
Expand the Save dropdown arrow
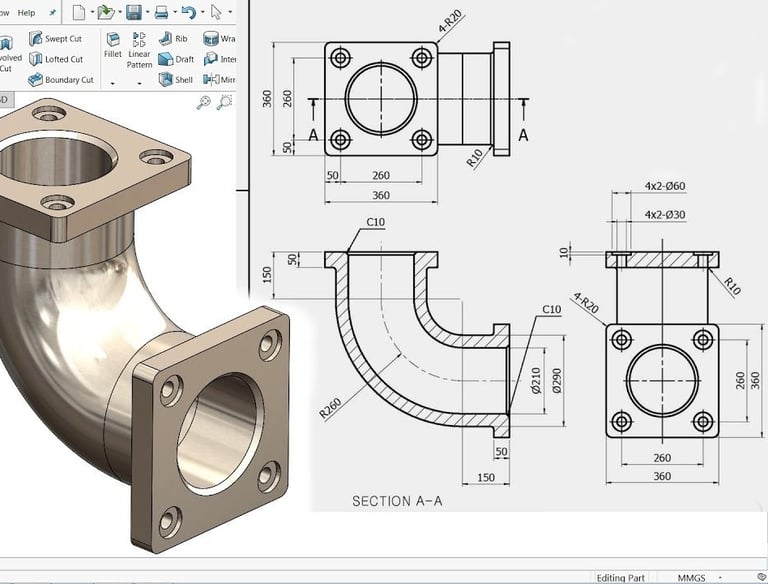(147, 12)
